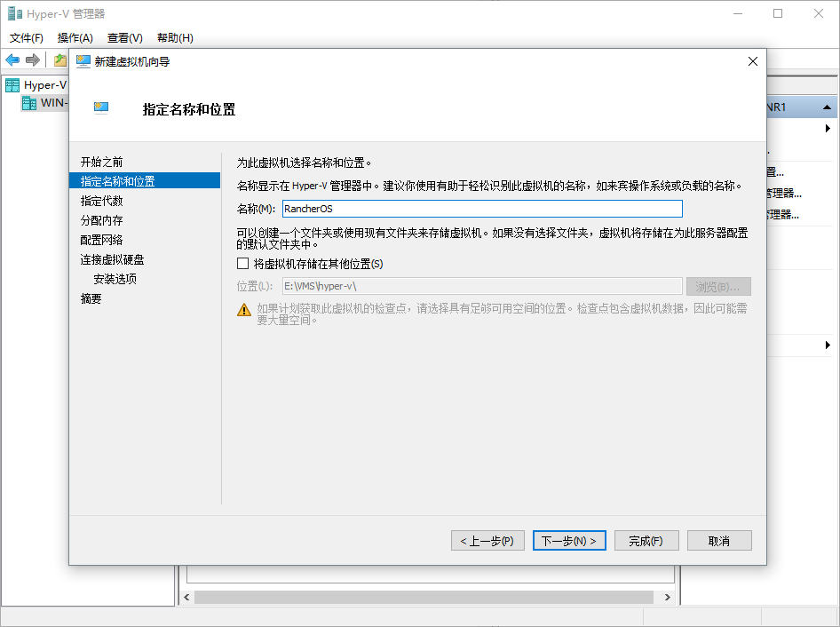This screenshot has height=627, width=840.
Task: Click the 上一步(P) back button
Action: coord(487,541)
